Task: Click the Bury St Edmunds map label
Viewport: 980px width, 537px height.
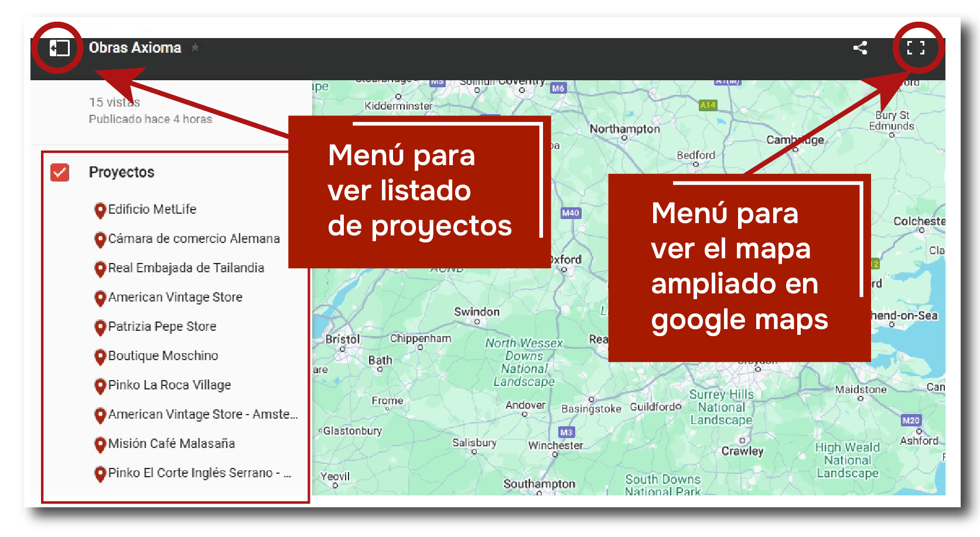Action: [x=892, y=121]
